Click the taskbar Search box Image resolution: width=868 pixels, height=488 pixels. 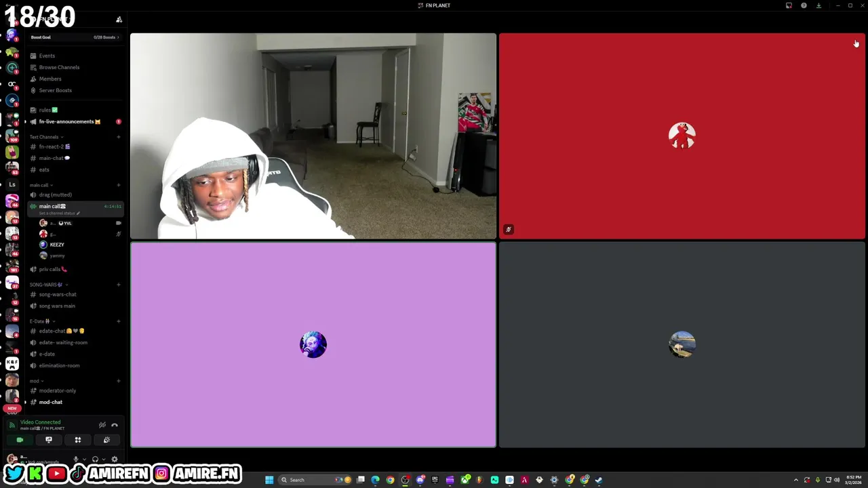(x=315, y=480)
